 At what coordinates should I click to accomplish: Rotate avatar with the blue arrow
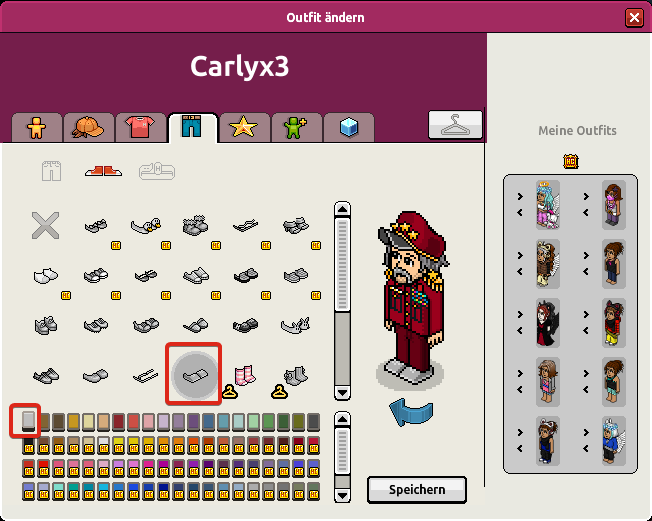411,412
